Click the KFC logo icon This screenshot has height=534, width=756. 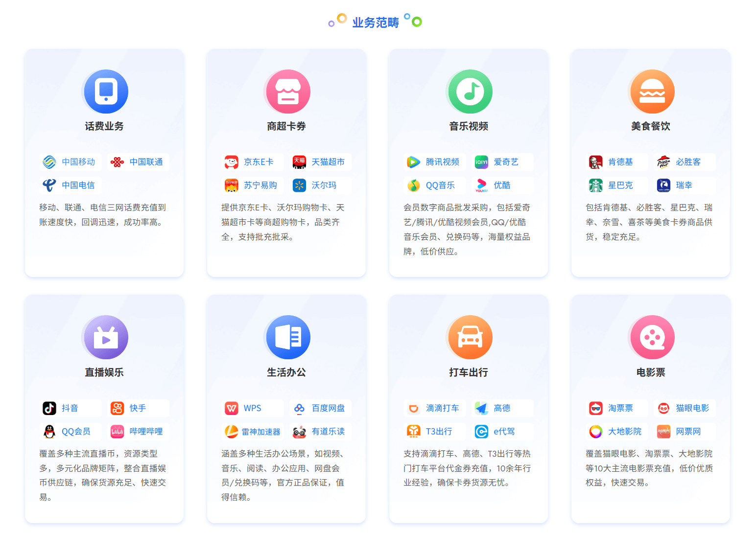tap(596, 162)
